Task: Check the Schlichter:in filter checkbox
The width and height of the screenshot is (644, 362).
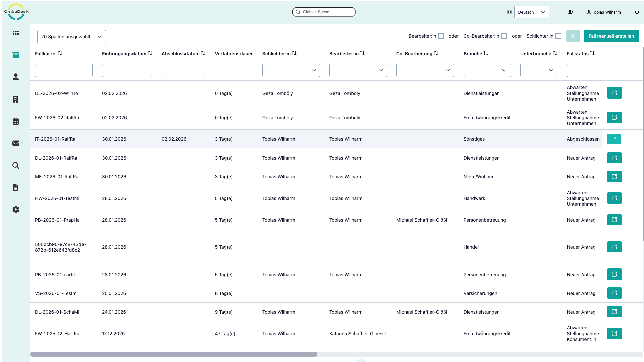Action: pyautogui.click(x=558, y=36)
